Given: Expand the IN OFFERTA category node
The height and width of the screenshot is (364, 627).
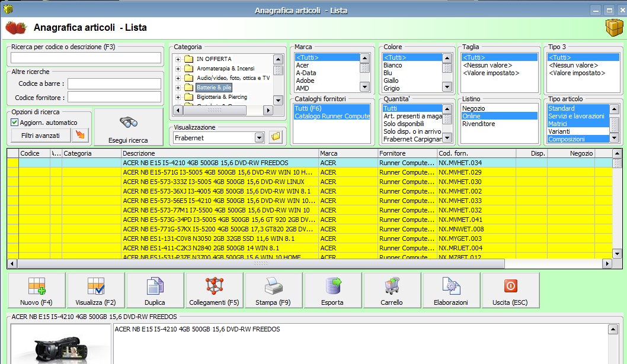Looking at the screenshot, I should (178, 59).
